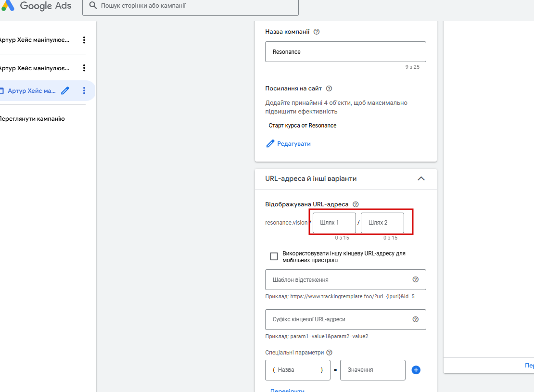Viewport: 534px width, 392px height.
Task: Open the help tooltip for Посилання на сайт
Action: [x=329, y=89]
